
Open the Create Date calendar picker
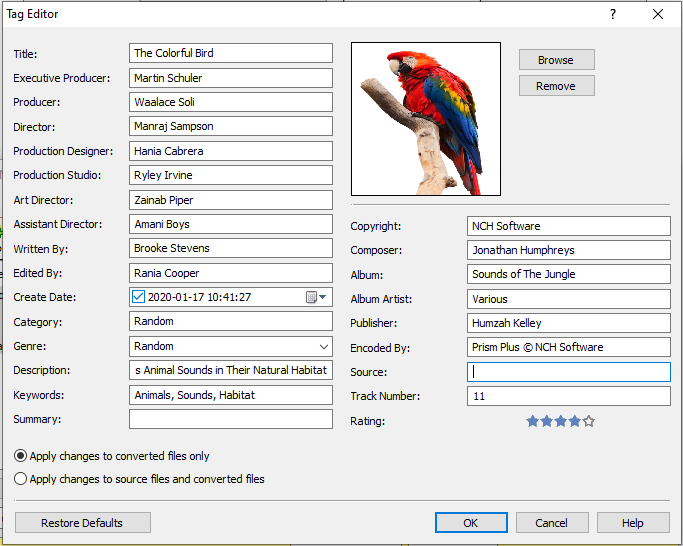pos(316,297)
